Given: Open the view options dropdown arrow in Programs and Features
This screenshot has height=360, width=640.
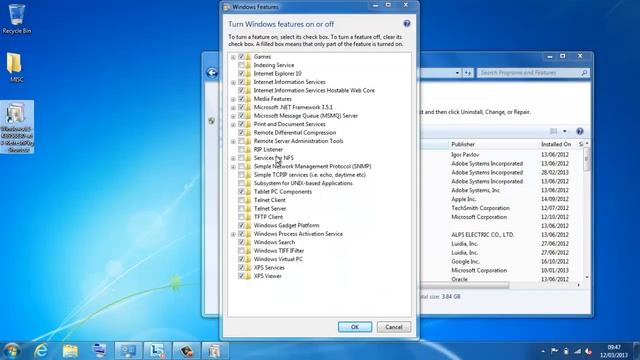Looking at the screenshot, I should [x=565, y=131].
